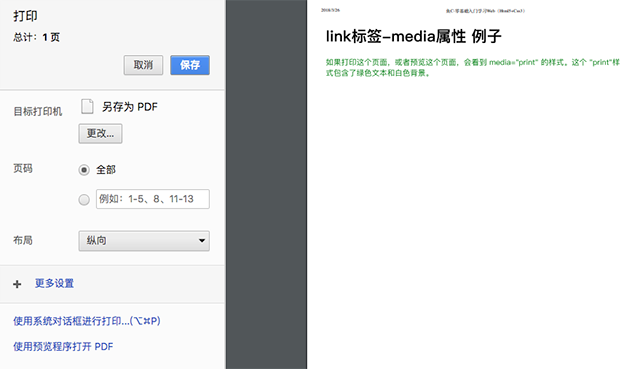Click the 布局 layout label
This screenshot has width=640, height=369.
tap(23, 240)
